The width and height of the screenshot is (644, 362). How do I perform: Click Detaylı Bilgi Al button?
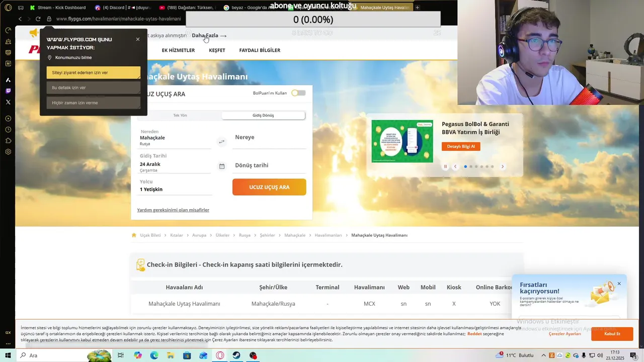click(x=461, y=146)
